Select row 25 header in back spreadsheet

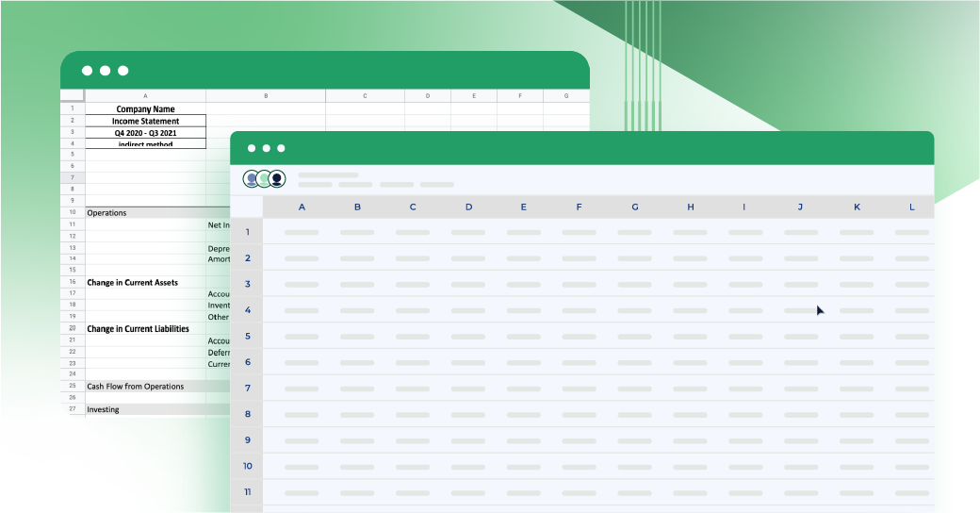coord(73,386)
